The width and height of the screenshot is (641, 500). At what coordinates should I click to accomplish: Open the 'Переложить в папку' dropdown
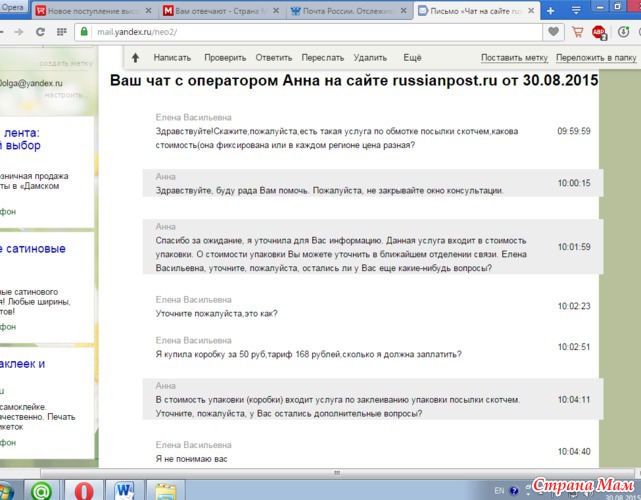(x=596, y=58)
